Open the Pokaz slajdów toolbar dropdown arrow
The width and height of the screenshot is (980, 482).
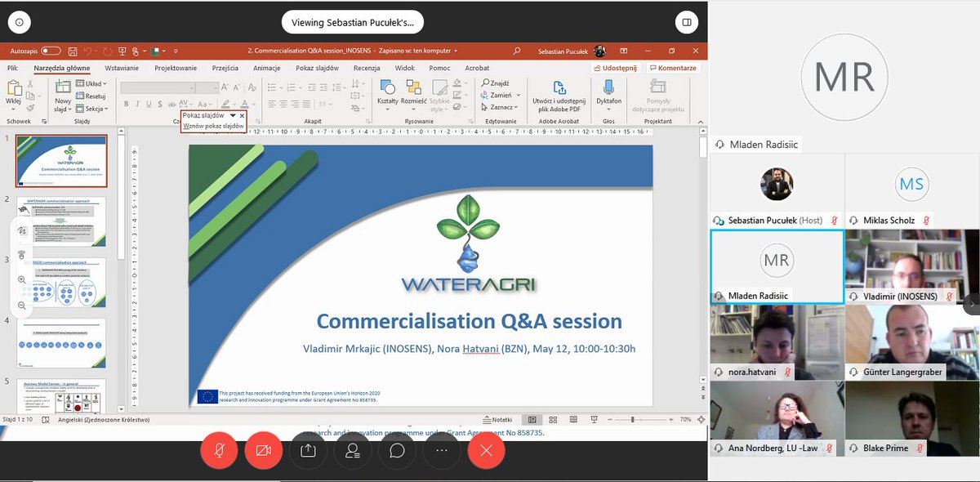[233, 116]
